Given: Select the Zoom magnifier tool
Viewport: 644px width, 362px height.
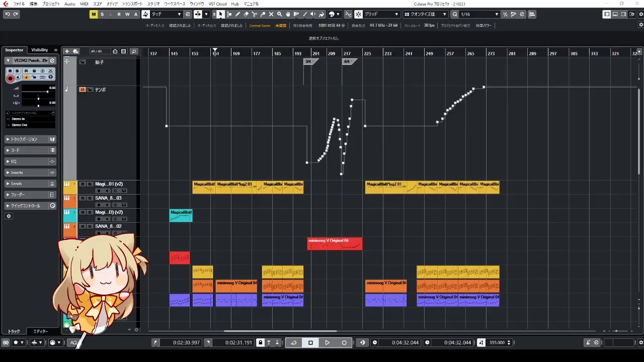Looking at the screenshot, I should click(x=280, y=14).
